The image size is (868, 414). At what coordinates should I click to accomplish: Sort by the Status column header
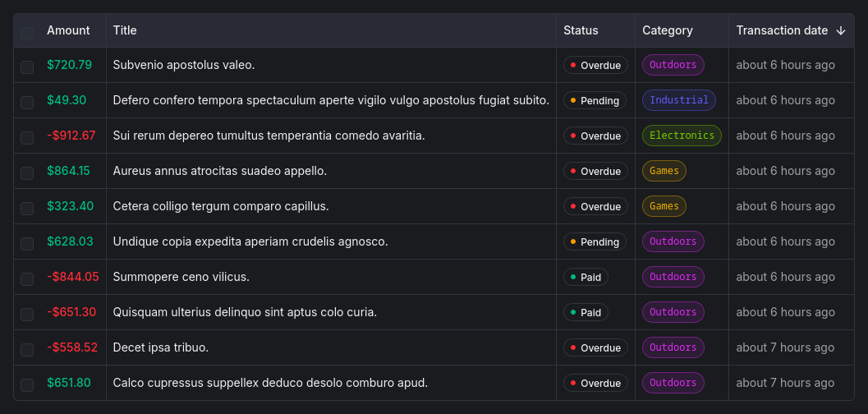[x=581, y=30]
